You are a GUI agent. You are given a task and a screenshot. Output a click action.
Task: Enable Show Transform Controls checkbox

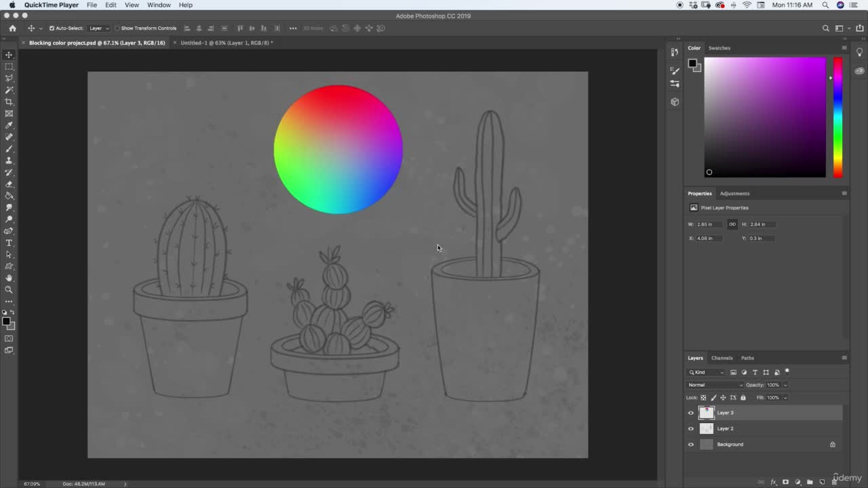[x=117, y=28]
